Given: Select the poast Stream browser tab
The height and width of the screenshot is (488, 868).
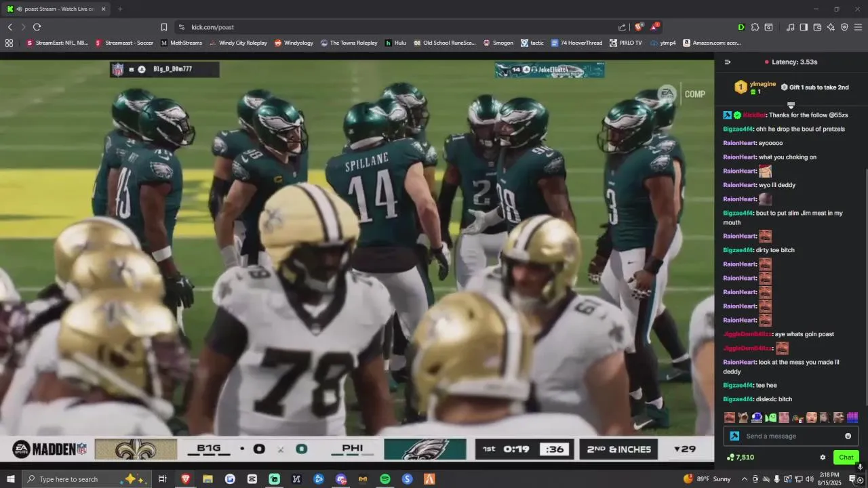Looking at the screenshot, I should pyautogui.click(x=56, y=9).
